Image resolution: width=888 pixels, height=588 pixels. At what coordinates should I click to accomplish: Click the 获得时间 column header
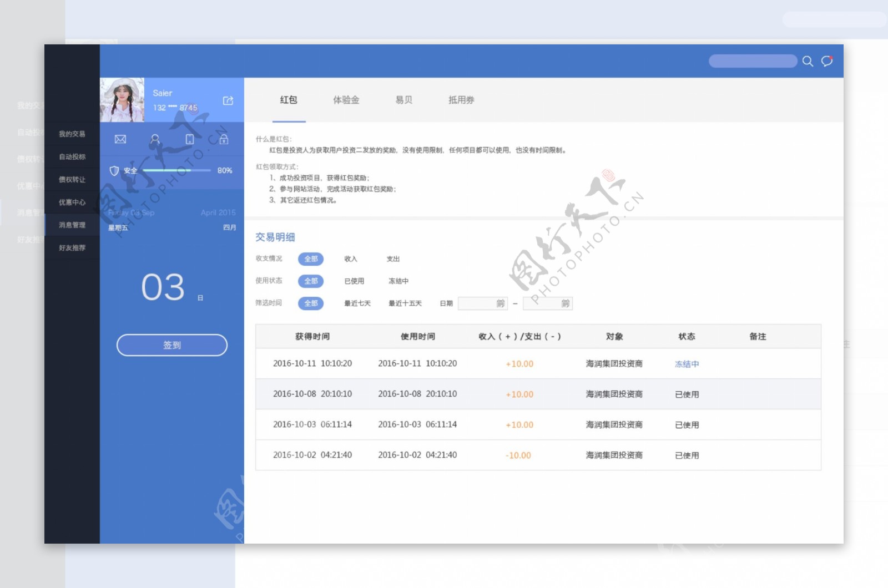[x=312, y=336]
